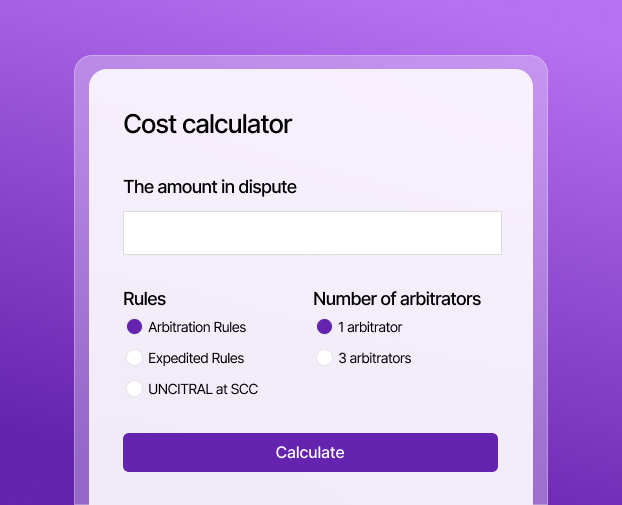Viewport: 622px width, 505px height.
Task: Click the '1 arbitrator' label text
Action: (370, 327)
